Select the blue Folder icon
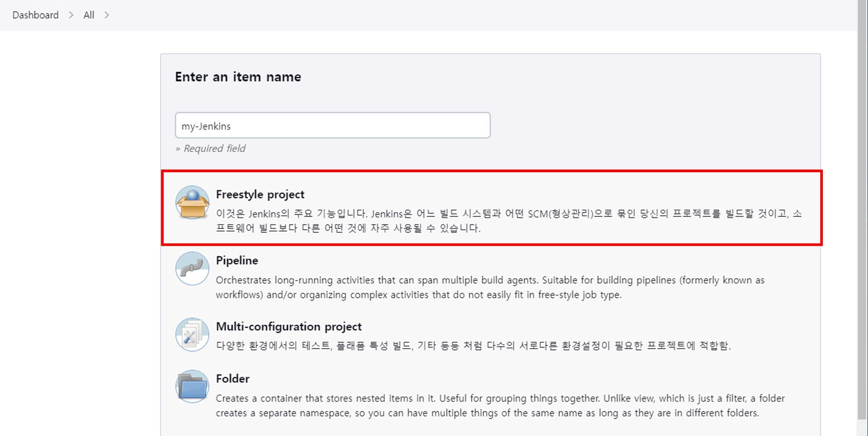Image resolution: width=868 pixels, height=436 pixels. 192,387
